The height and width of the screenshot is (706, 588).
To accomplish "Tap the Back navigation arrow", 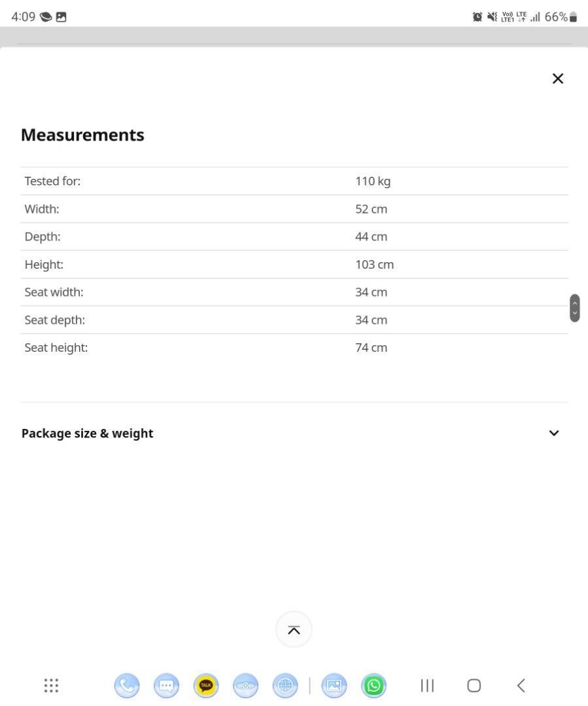I will [521, 685].
